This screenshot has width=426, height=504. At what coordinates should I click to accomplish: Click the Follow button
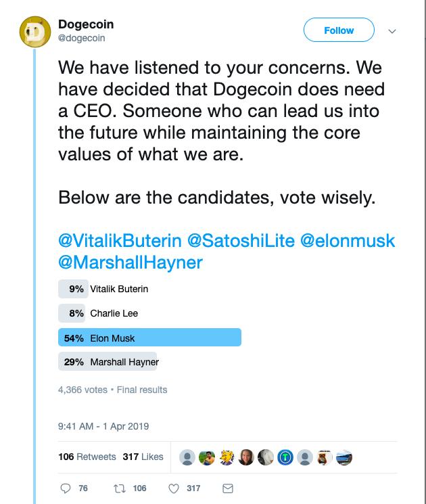(339, 30)
